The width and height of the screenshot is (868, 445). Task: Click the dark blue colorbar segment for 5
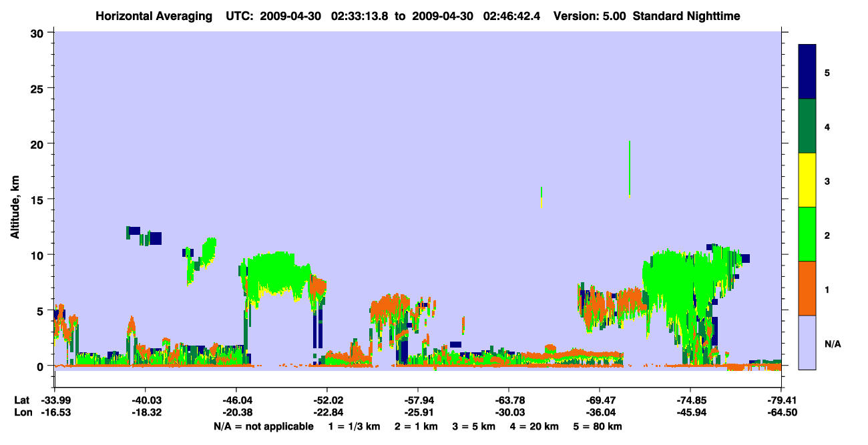click(807, 72)
